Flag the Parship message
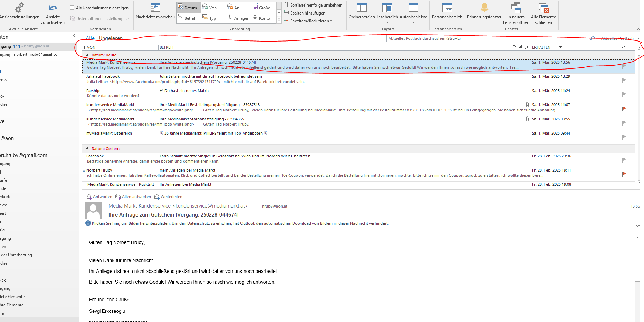Screen dimensions: 644x322 pos(624,94)
